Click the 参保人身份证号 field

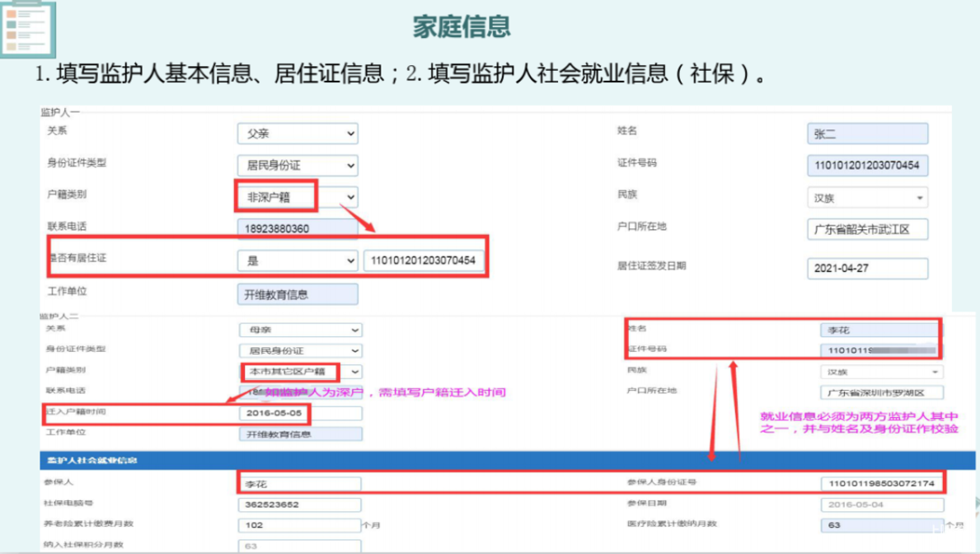pyautogui.click(x=882, y=483)
